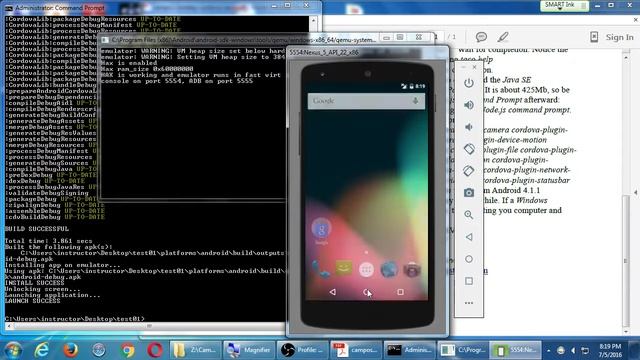Open the app drawer in the phone dock
This screenshot has height=360, width=640.
click(x=366, y=270)
